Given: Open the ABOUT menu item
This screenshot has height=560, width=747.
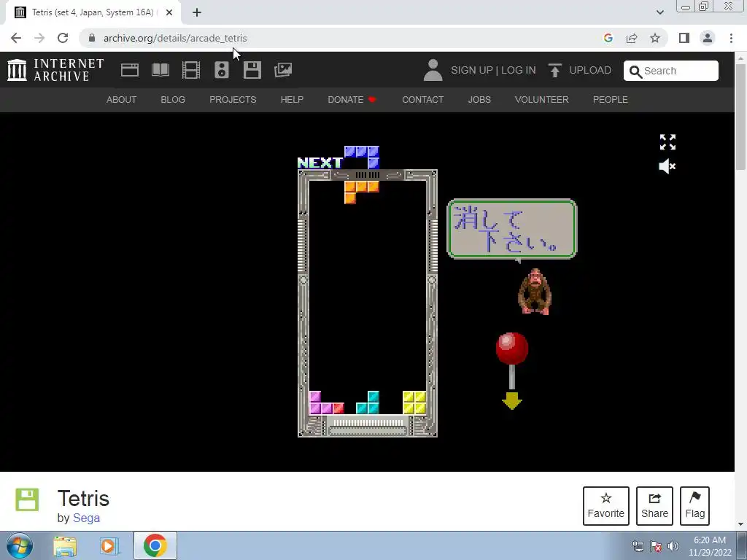Looking at the screenshot, I should click(122, 99).
